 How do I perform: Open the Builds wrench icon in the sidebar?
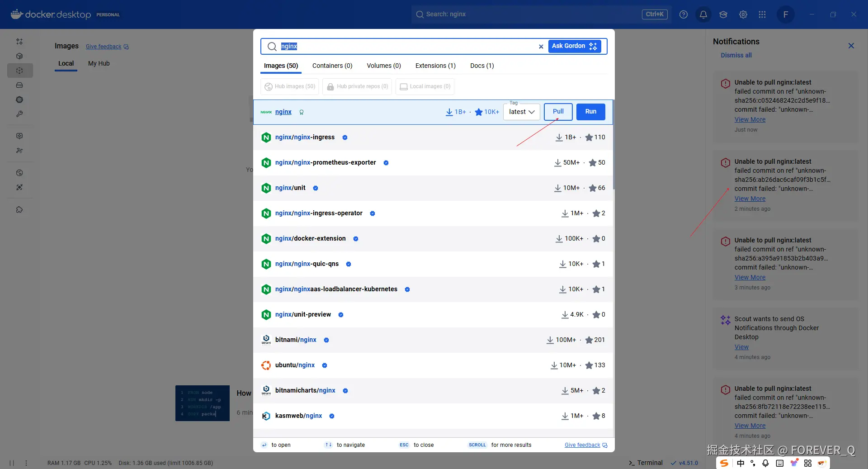point(19,114)
